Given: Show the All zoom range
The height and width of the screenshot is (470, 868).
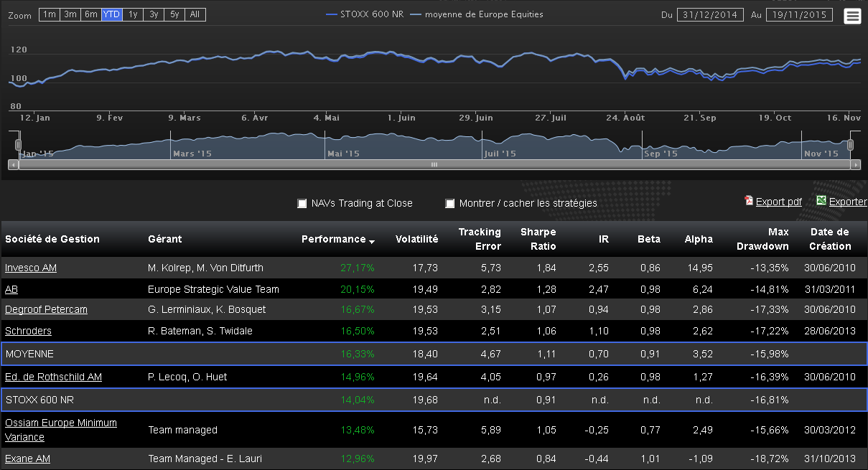Looking at the screenshot, I should 195,14.
